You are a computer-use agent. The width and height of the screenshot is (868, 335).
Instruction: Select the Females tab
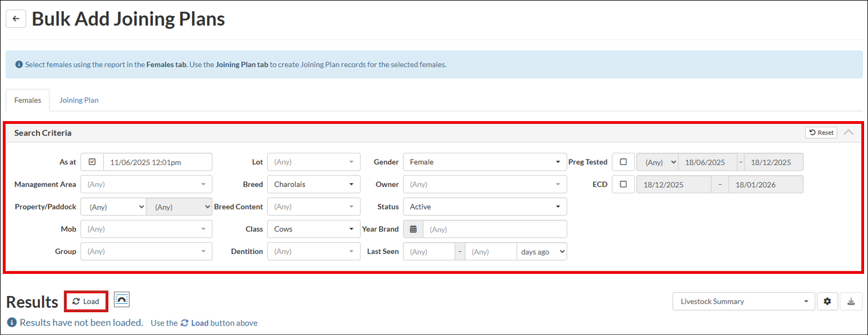click(28, 101)
